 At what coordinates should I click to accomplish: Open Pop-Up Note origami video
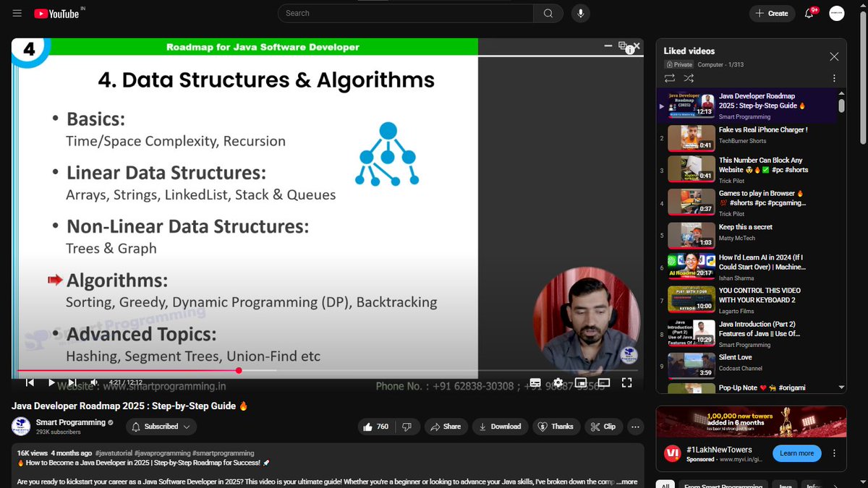(x=746, y=388)
